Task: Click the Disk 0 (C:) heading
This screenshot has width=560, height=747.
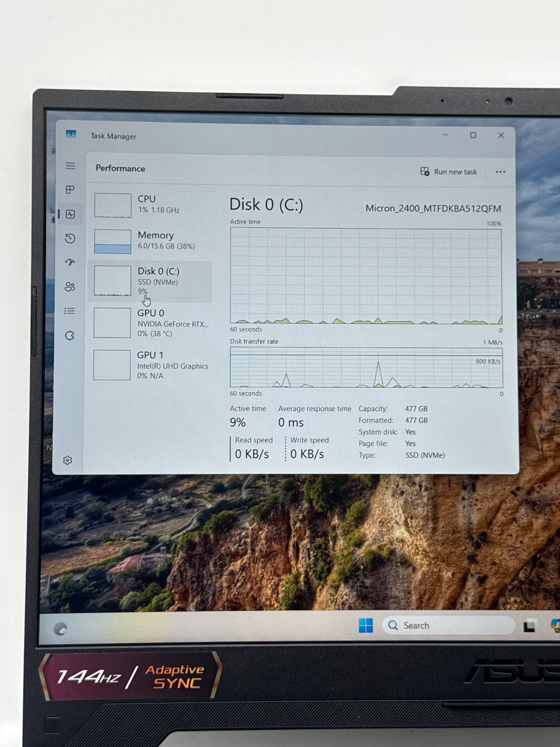Action: click(x=266, y=205)
